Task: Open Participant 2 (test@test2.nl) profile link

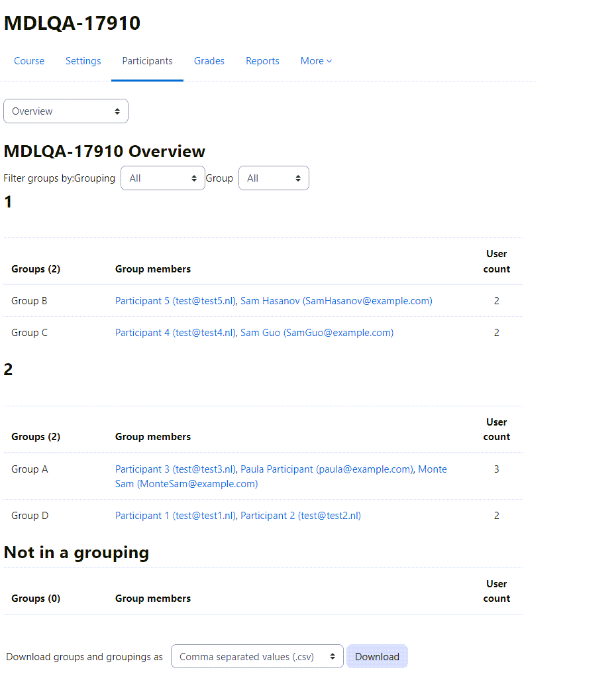Action: [301, 516]
